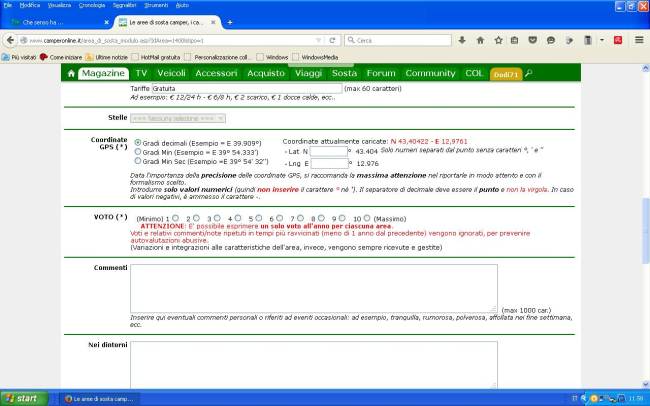Go to Firefox home page icon
Screen dimensions: 650x406
click(x=481, y=40)
